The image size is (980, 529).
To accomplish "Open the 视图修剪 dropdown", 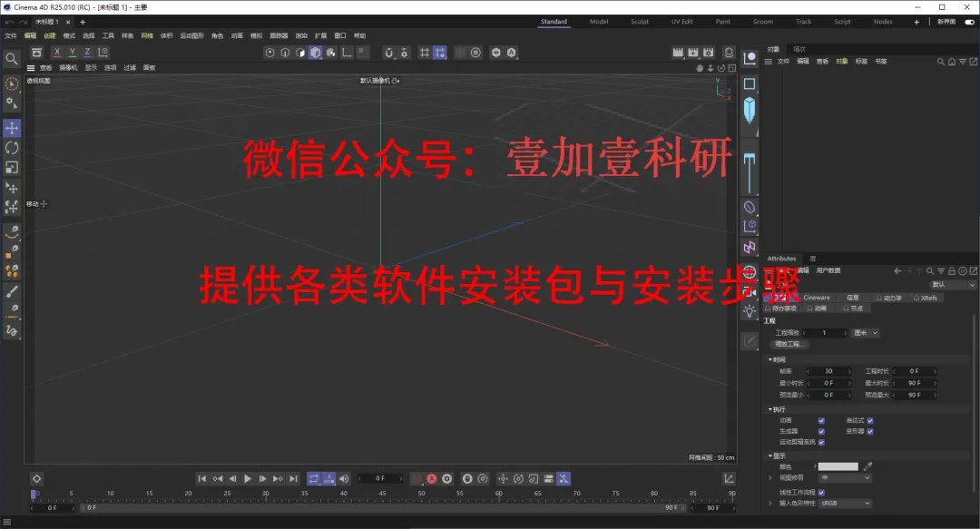I will 845,478.
